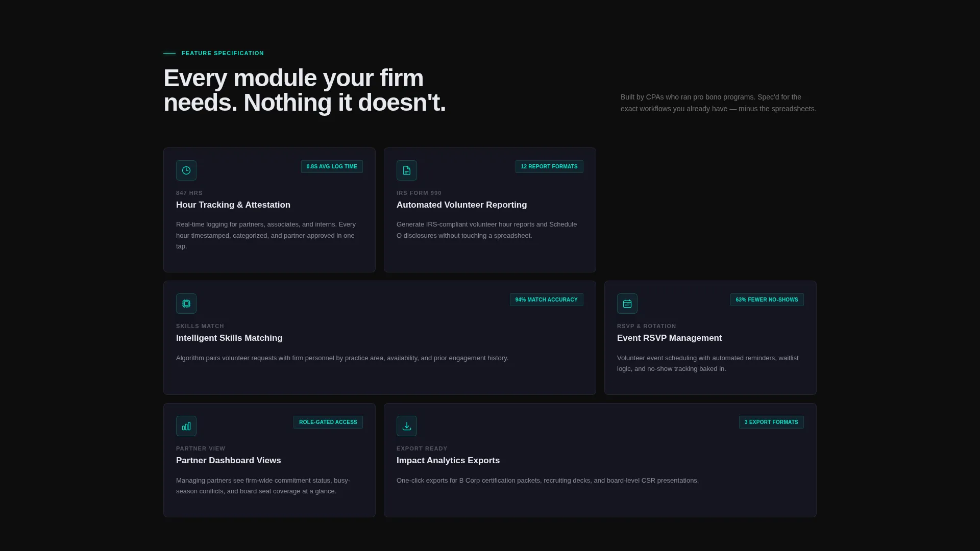The image size is (980, 551).
Task: Open the Event RSVP Management title
Action: coord(669,338)
